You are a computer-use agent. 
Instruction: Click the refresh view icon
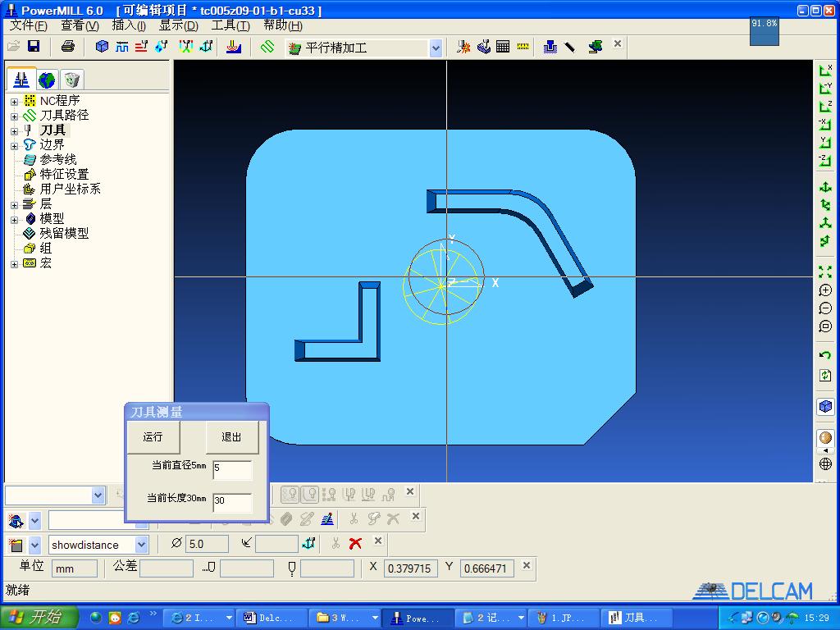click(825, 375)
